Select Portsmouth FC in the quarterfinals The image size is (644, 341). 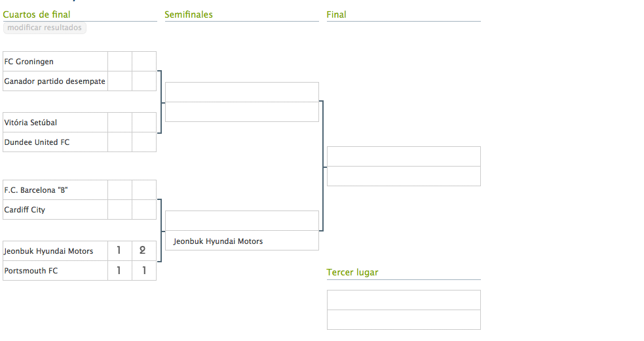[x=55, y=270]
